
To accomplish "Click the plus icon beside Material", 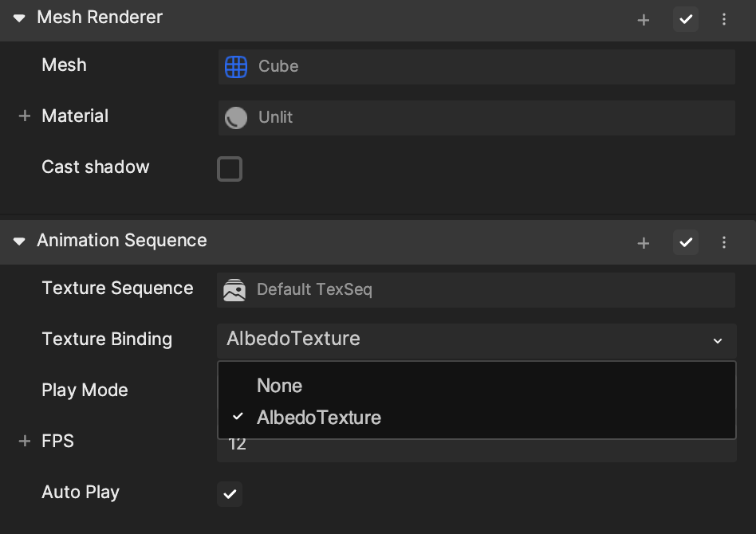I will pos(24,116).
